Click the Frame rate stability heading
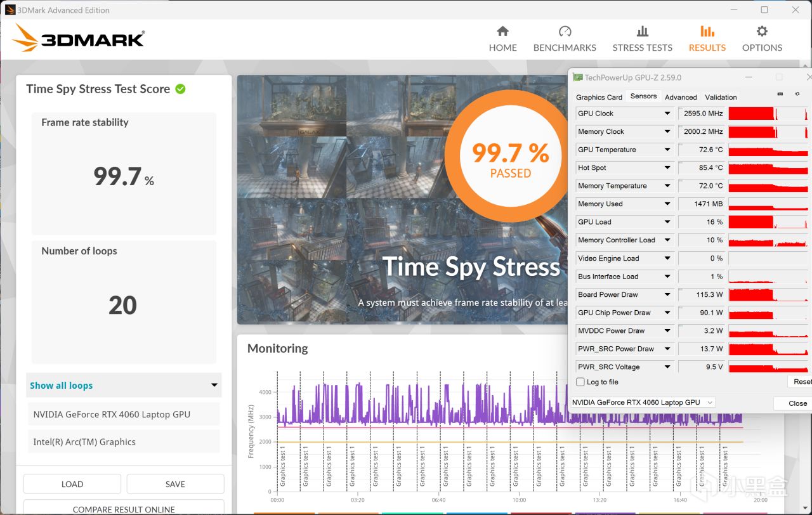The width and height of the screenshot is (812, 515). [85, 122]
